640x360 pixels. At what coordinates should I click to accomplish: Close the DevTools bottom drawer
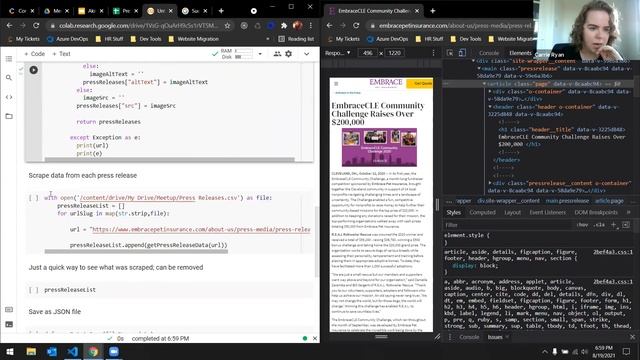[632, 337]
